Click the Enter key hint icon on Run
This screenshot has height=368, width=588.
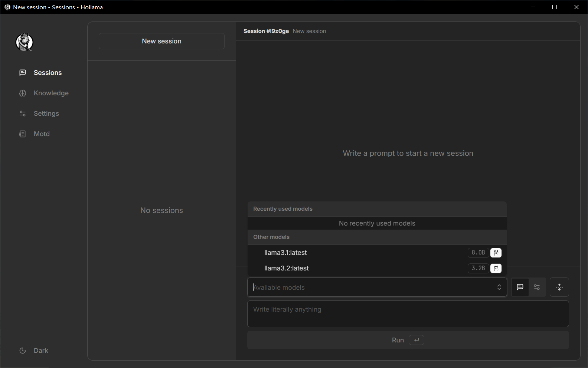click(416, 340)
